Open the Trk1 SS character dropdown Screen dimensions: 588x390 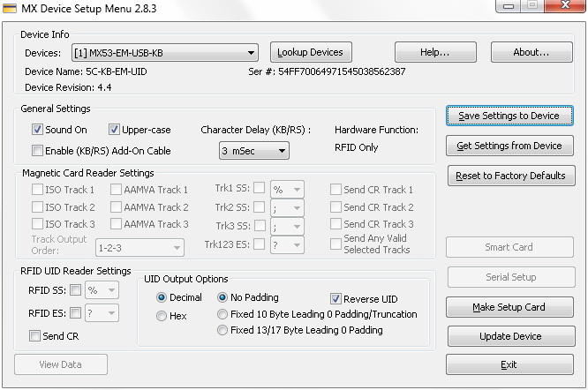(x=287, y=189)
